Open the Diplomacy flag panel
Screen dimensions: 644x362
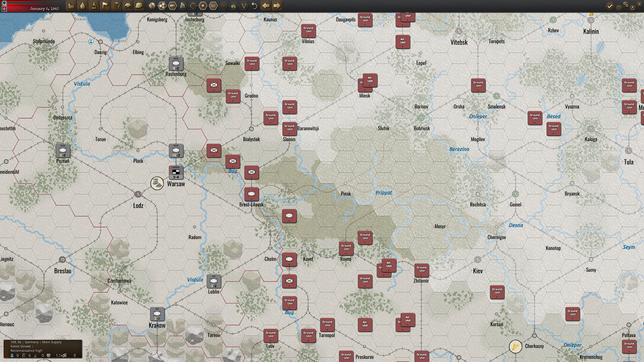click(x=105, y=6)
